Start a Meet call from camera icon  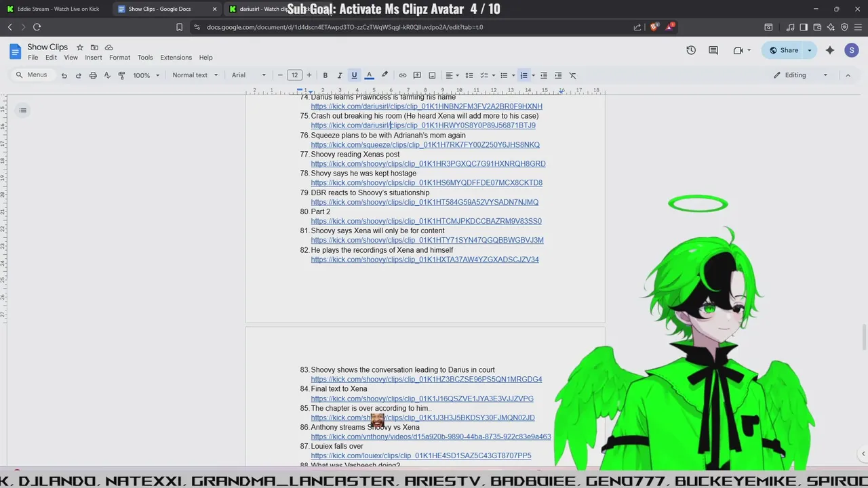point(738,50)
